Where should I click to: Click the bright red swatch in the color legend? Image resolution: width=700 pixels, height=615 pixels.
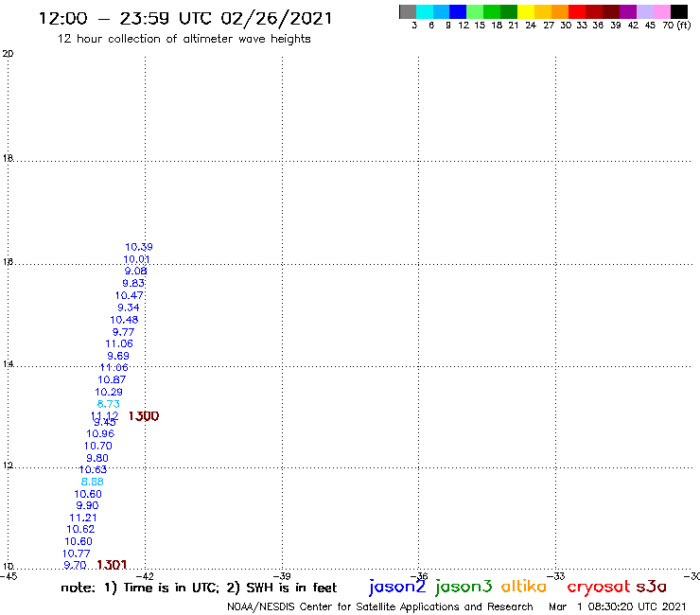(x=576, y=11)
